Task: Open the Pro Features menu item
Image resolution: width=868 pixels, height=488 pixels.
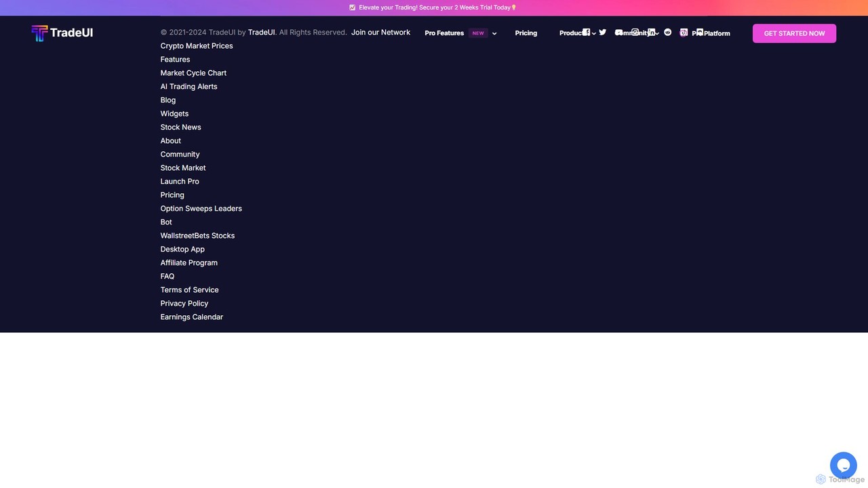Action: (x=444, y=33)
